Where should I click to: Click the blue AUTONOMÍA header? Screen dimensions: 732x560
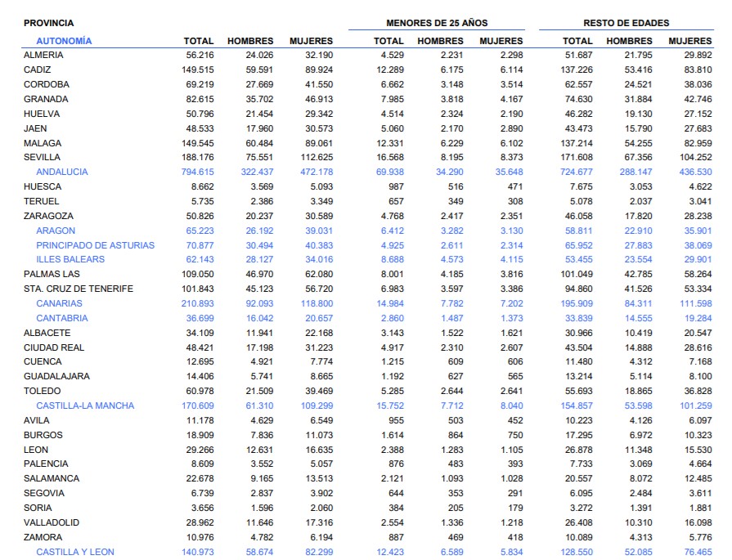64,40
